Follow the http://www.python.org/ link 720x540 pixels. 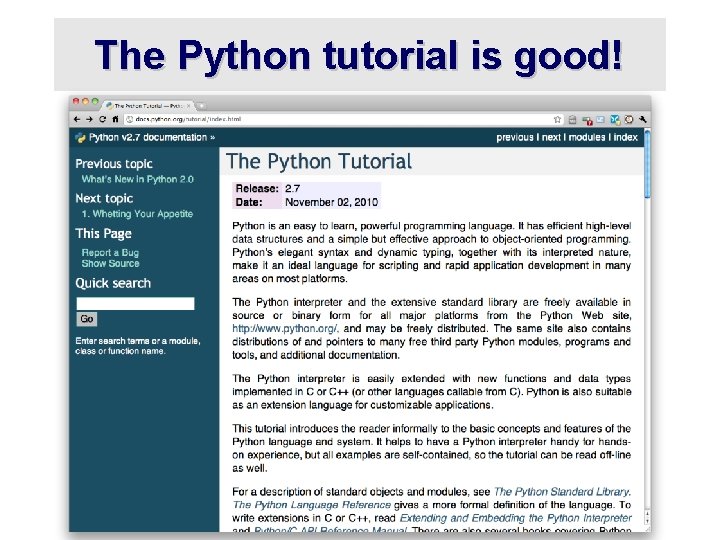pos(285,329)
